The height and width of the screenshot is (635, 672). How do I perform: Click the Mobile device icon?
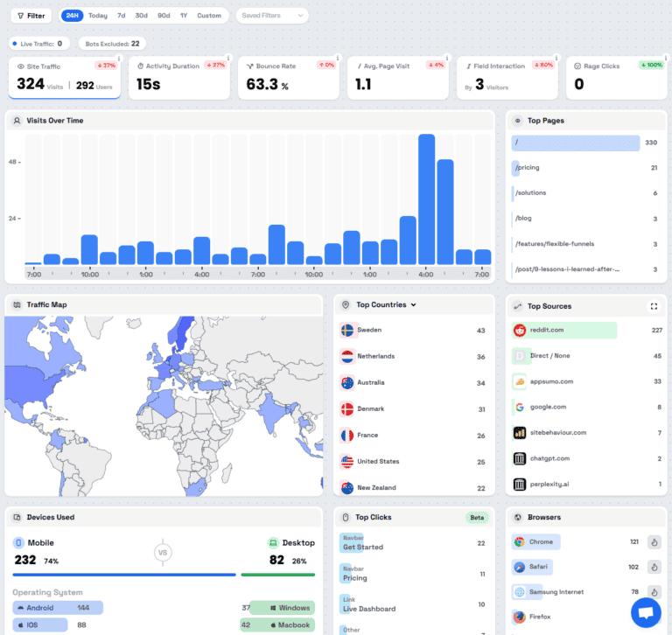point(18,543)
